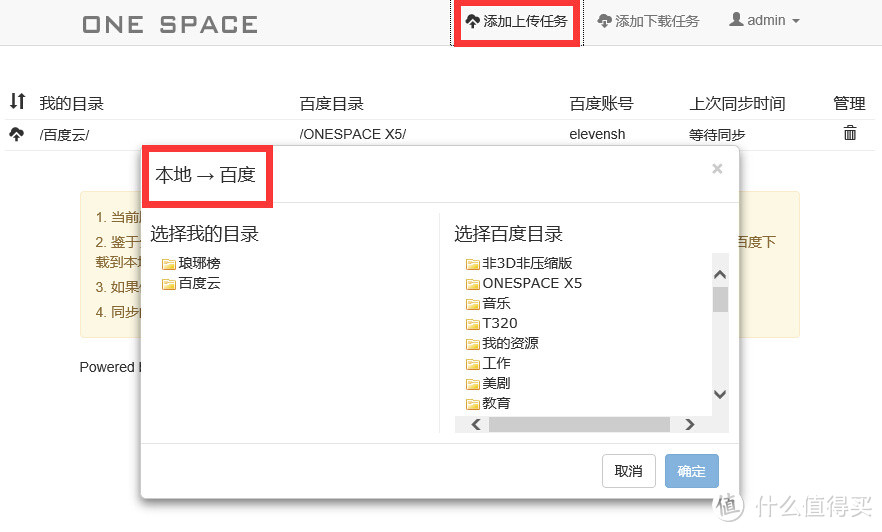Click the 等待同步 status cell
This screenshot has width=882, height=532.
[x=717, y=135]
